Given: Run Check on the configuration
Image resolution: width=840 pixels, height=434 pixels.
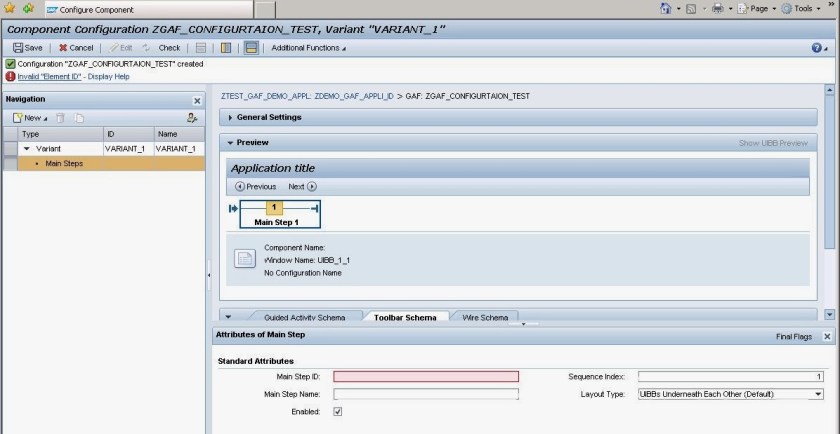Looking at the screenshot, I should pos(169,48).
